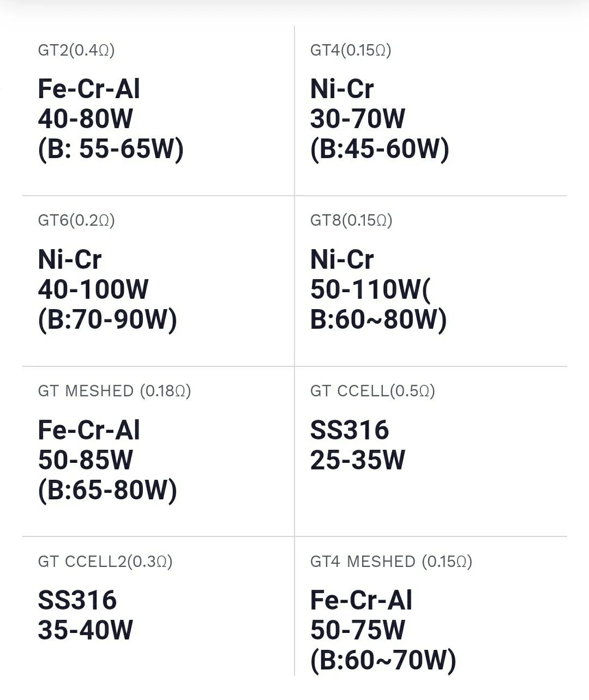589x700 pixels.
Task: Click the 40-80W wattage text
Action: [x=86, y=119]
